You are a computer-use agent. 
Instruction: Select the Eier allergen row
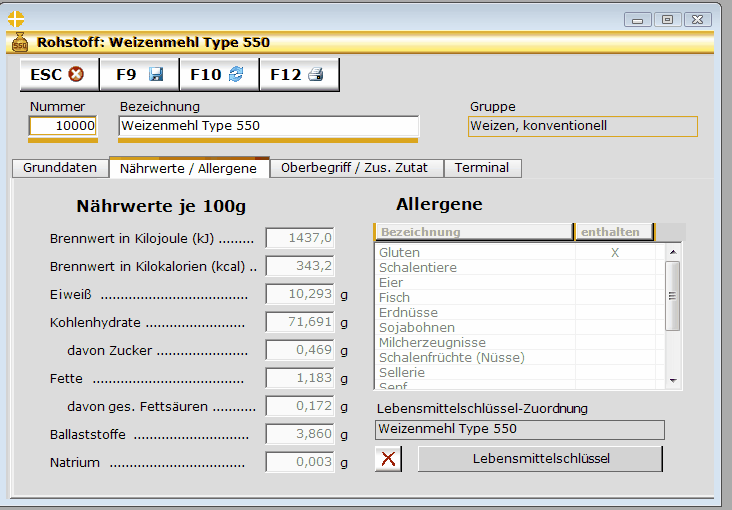[520, 283]
